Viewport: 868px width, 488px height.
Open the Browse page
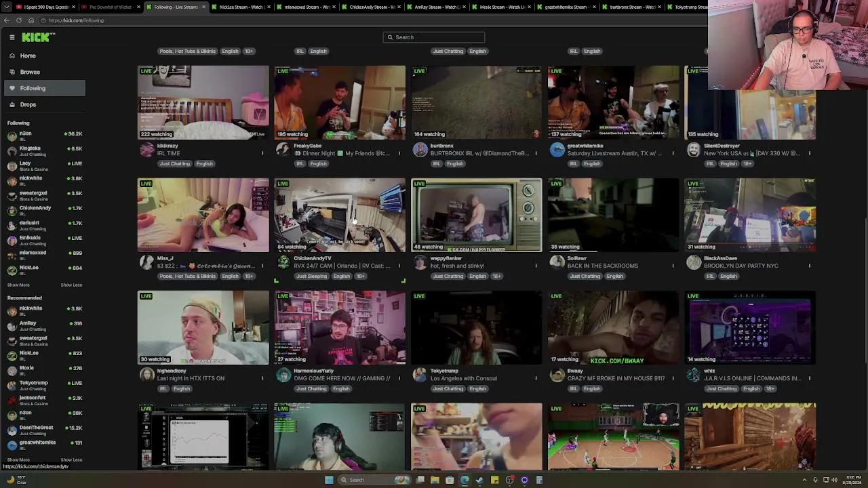[x=45, y=72]
